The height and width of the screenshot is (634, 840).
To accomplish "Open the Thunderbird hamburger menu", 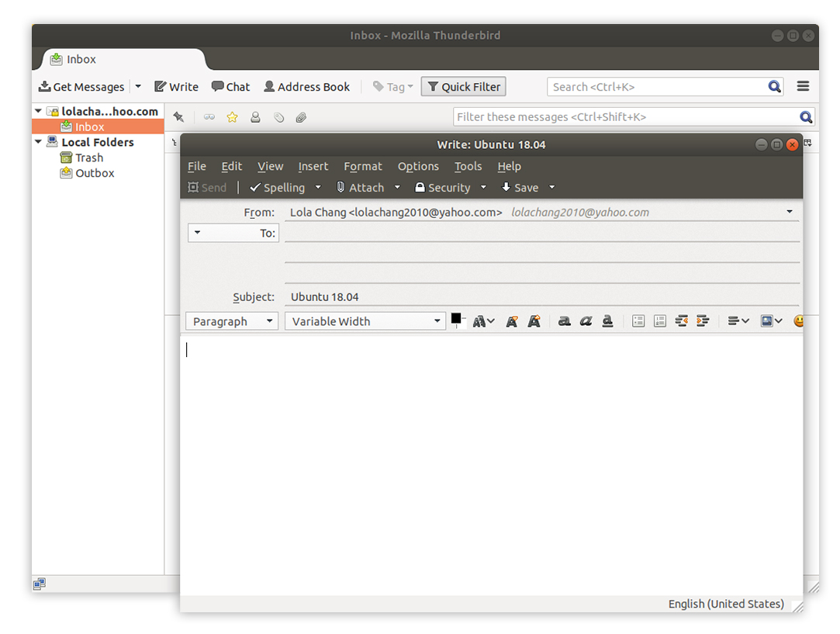I will click(803, 86).
